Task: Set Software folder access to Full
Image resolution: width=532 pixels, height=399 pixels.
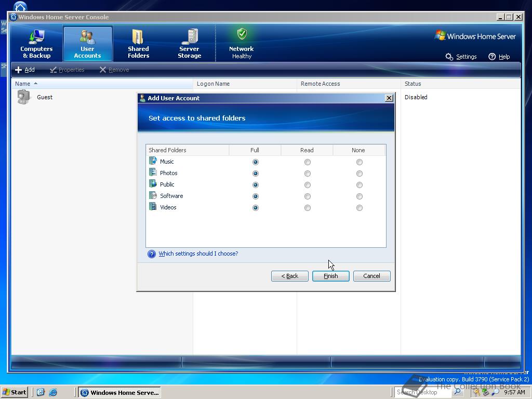Action: click(256, 196)
